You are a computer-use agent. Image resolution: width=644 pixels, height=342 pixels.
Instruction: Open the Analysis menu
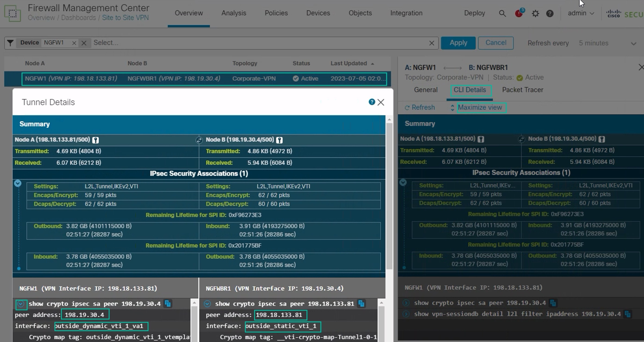tap(234, 13)
